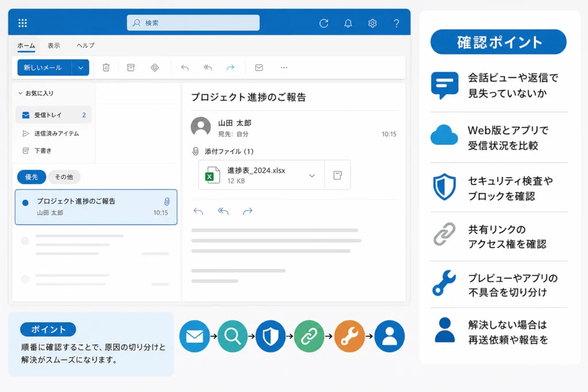This screenshot has width=588, height=392.
Task: Click the delete trash icon in toolbar
Action: (106, 68)
